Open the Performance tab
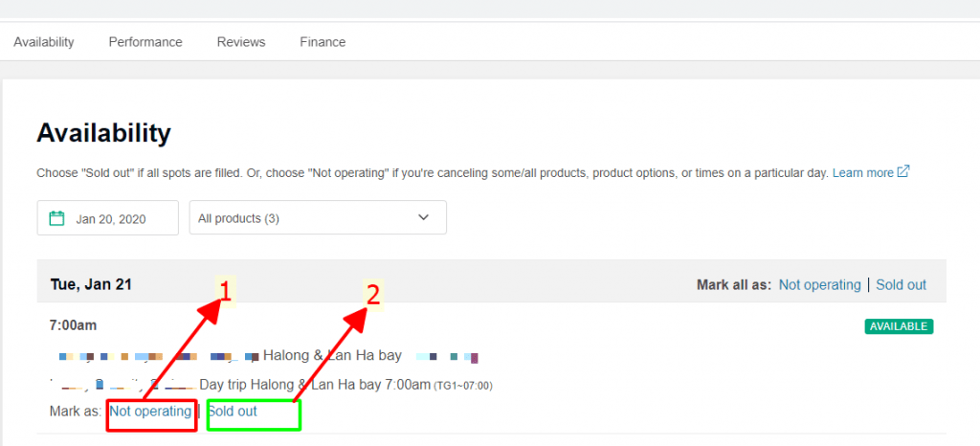Viewport: 980px width, 446px height. click(x=145, y=42)
